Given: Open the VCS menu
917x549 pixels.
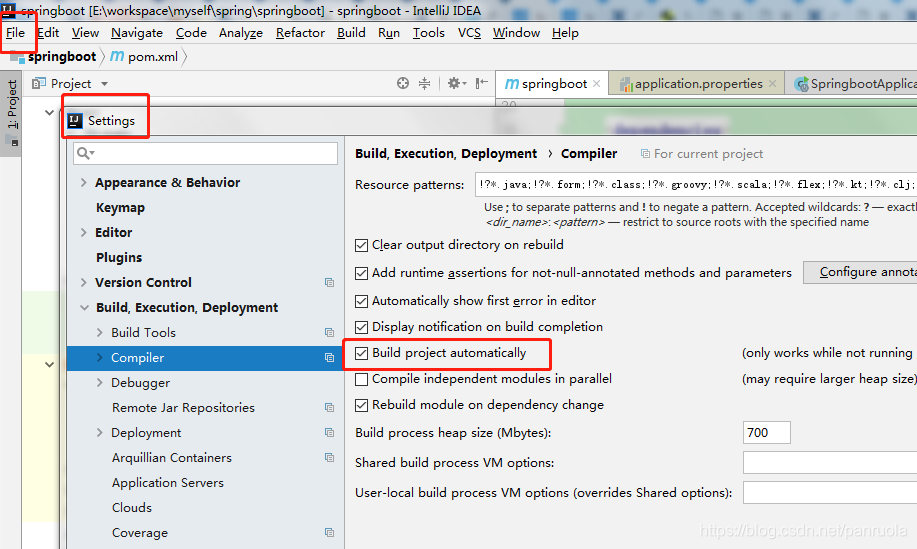Looking at the screenshot, I should [469, 33].
